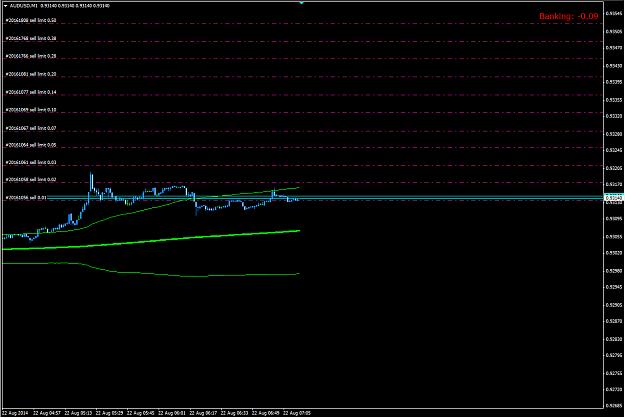625x418 pixels.
Task: Click the cyan chart shift marker at top
Action: (301, 3)
